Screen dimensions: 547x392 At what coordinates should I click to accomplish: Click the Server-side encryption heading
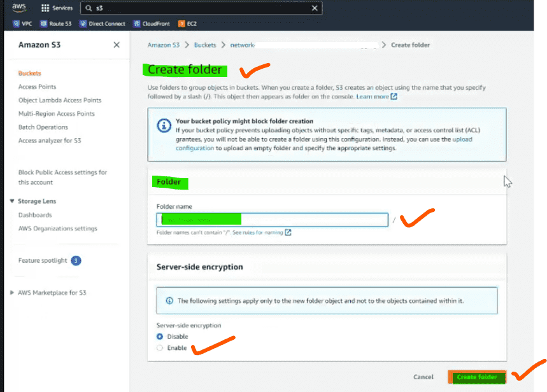coord(199,267)
